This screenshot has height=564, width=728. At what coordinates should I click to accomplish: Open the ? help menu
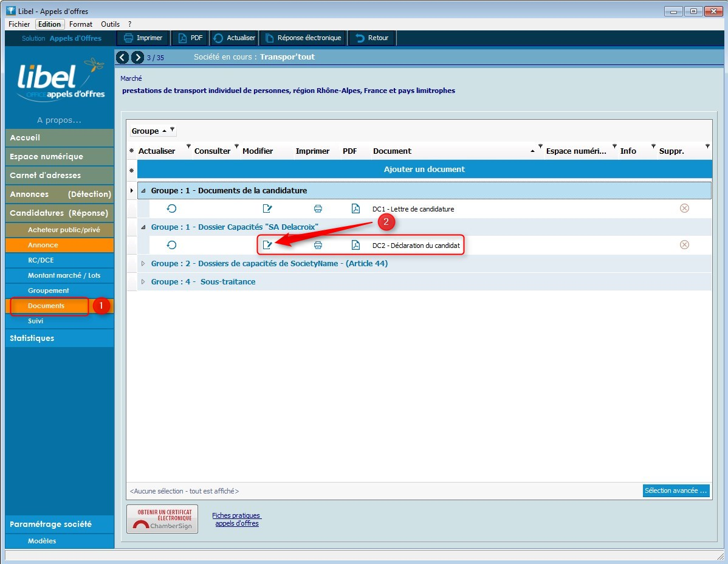coord(130,24)
